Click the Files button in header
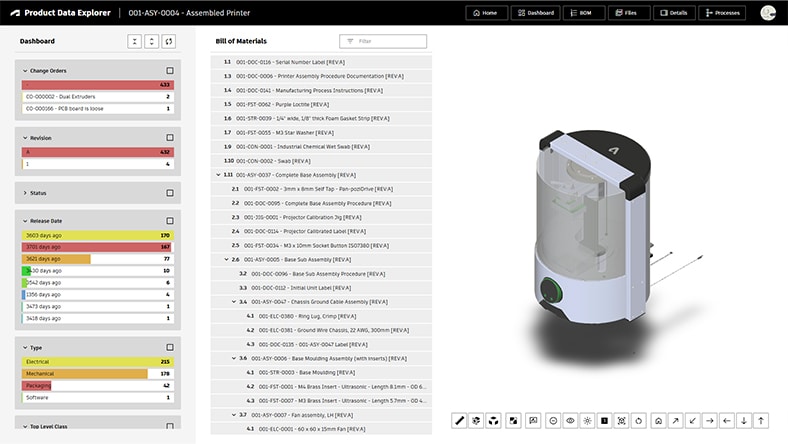Screen dimensions: 788x444 click(627, 13)
